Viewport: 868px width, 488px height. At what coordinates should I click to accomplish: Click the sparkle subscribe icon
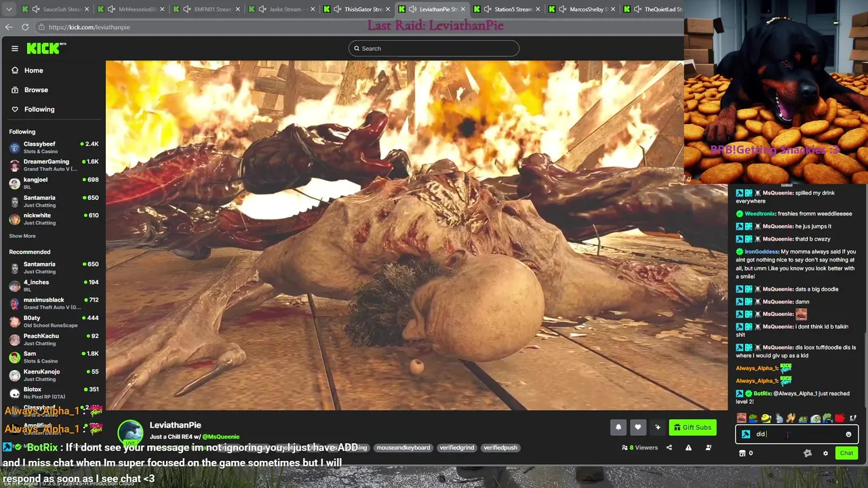click(657, 427)
